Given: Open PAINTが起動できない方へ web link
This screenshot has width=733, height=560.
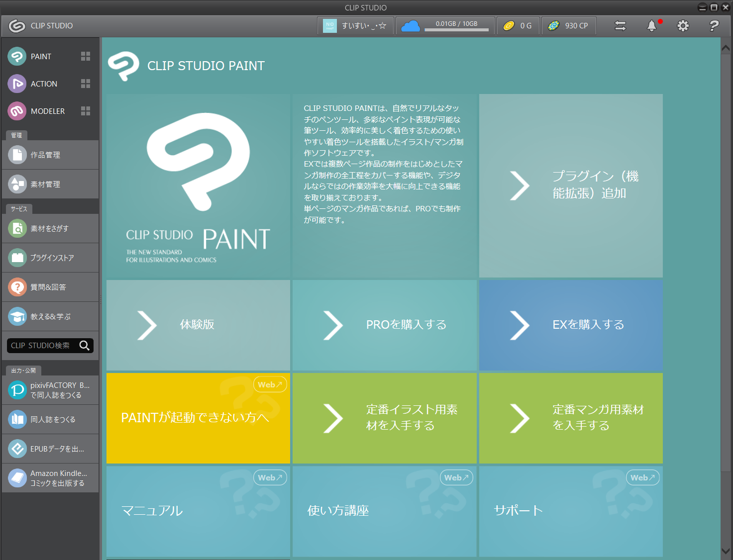Looking at the screenshot, I should click(x=198, y=418).
